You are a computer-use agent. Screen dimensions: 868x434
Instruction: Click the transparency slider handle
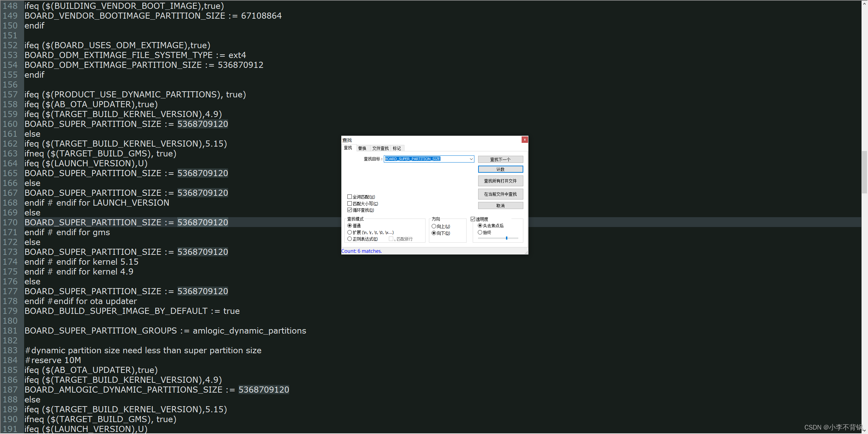(x=507, y=238)
